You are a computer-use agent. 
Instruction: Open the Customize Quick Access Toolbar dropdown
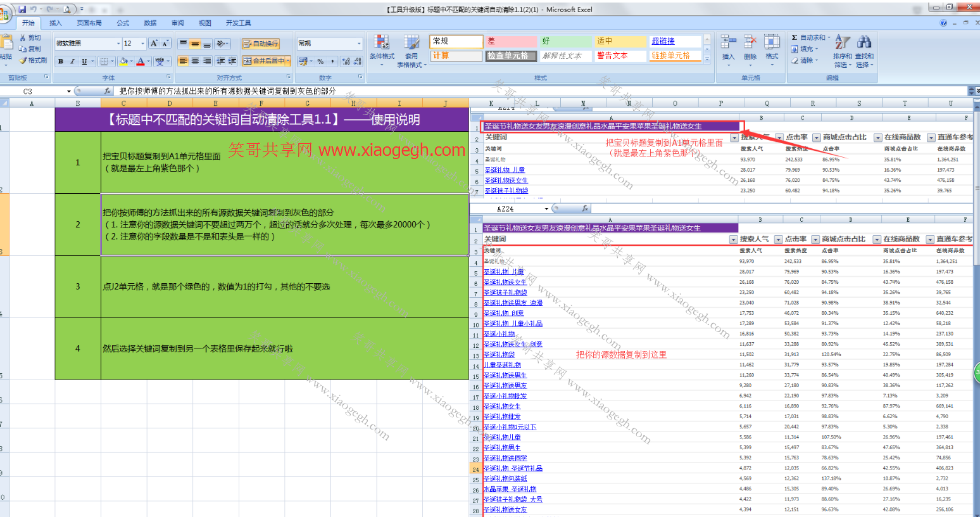click(82, 9)
